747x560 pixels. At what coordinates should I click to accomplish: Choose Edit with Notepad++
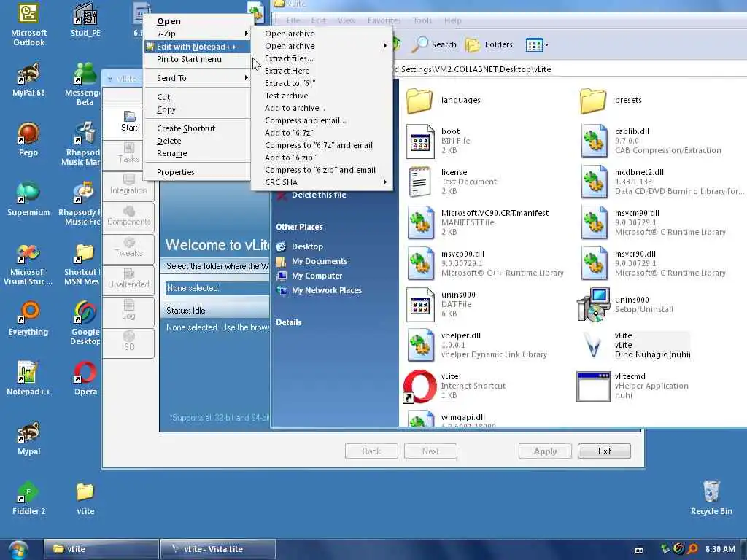(x=198, y=46)
